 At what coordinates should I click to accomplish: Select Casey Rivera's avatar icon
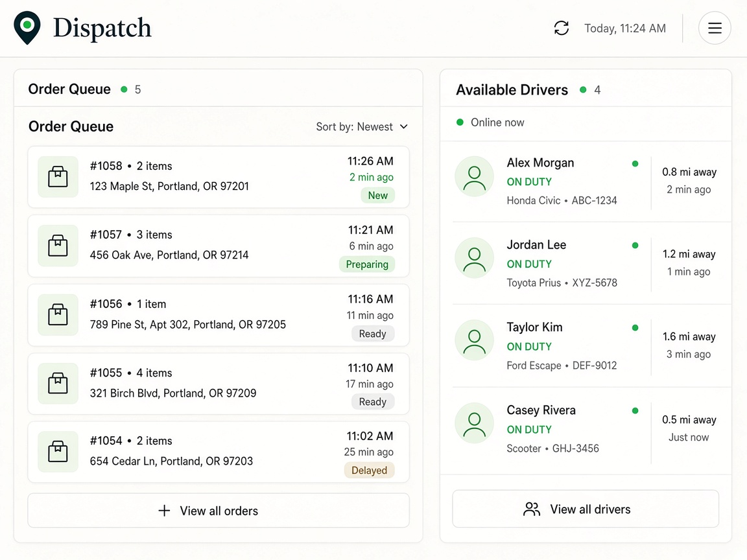(x=474, y=423)
